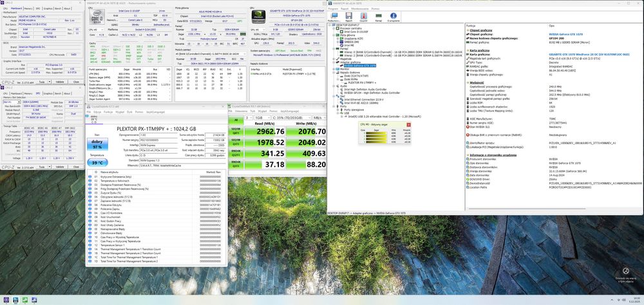Viewport: 644px width, 305px height.
Task: Select the 'dobry 39 °C C: D:' disk selector
Action: [x=93, y=119]
